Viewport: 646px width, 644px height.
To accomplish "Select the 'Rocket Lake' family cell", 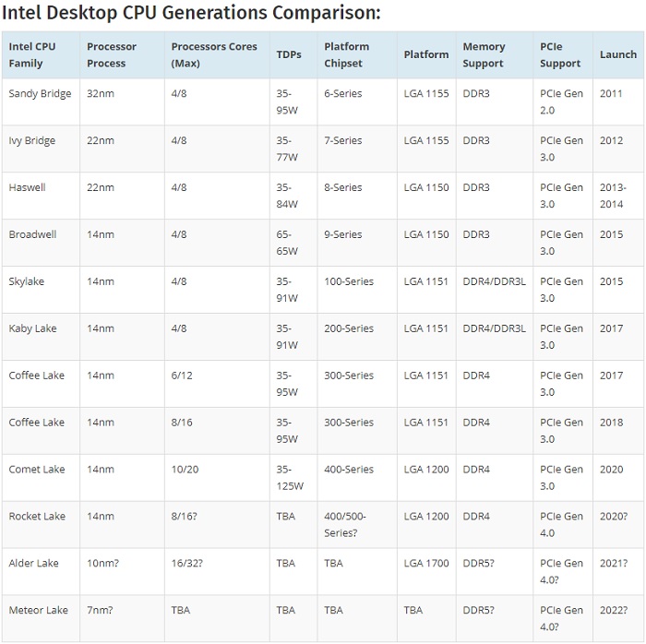I will pos(37,517).
